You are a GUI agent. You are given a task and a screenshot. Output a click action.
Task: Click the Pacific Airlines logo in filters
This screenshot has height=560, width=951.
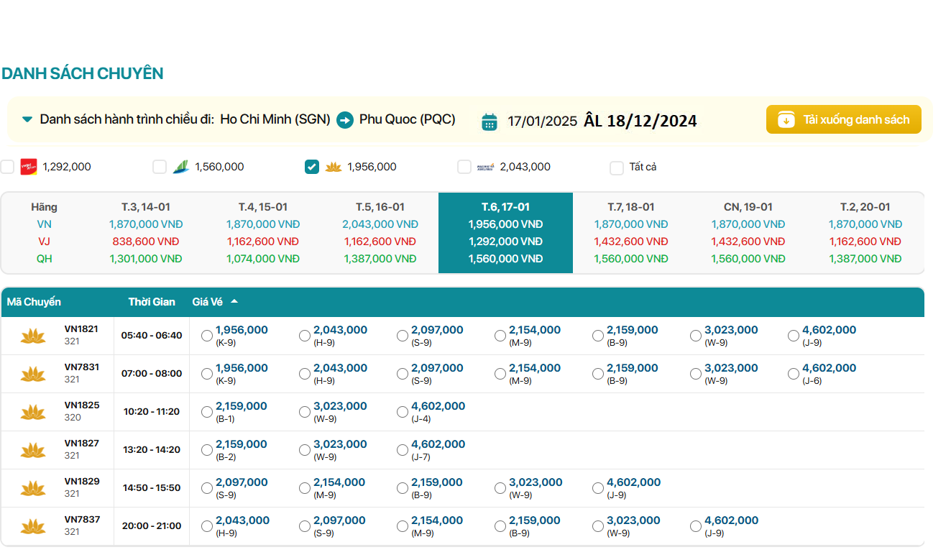(485, 167)
